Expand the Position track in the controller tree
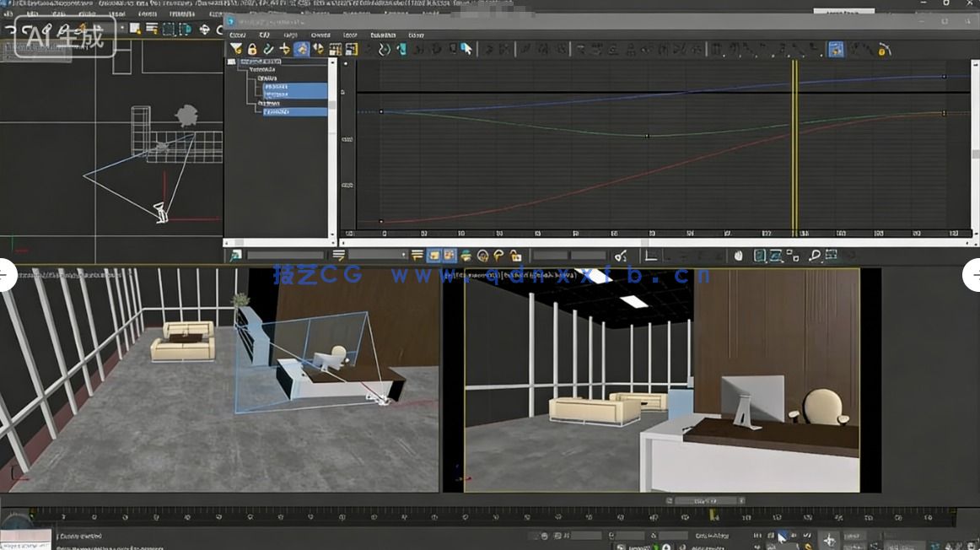Screen dimensions: 980x550 point(267,78)
